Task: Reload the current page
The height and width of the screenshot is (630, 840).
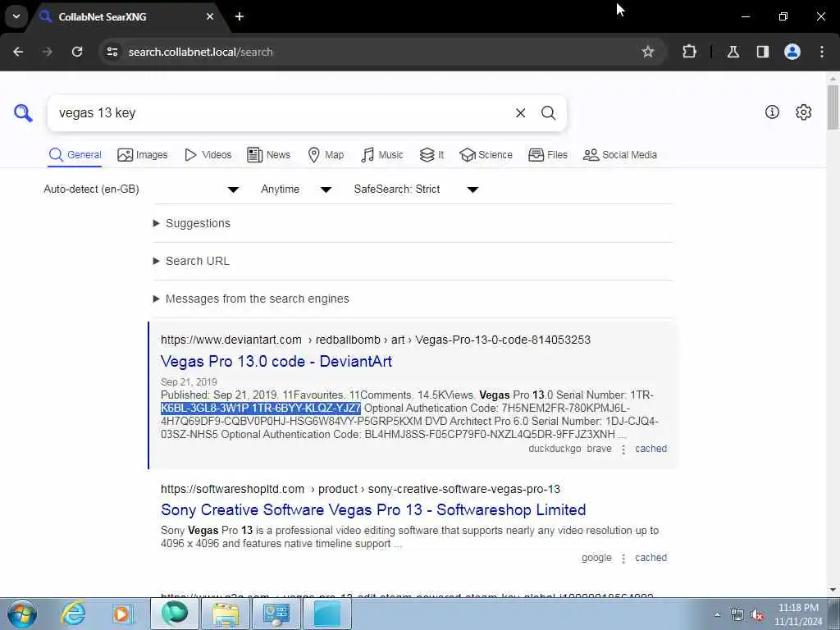Action: tap(77, 52)
